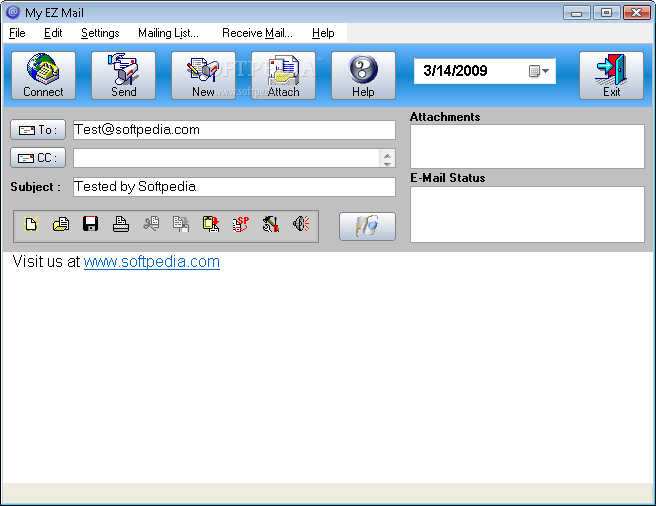Open the Mailing List menu
Viewport: 656px width, 506px height.
168,33
